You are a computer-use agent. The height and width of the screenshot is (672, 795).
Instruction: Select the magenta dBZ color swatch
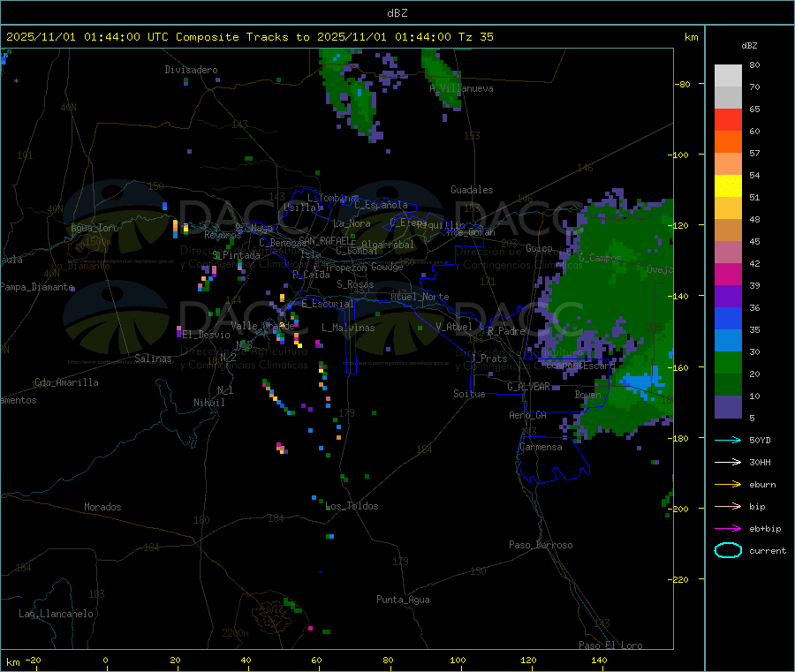[728, 274]
